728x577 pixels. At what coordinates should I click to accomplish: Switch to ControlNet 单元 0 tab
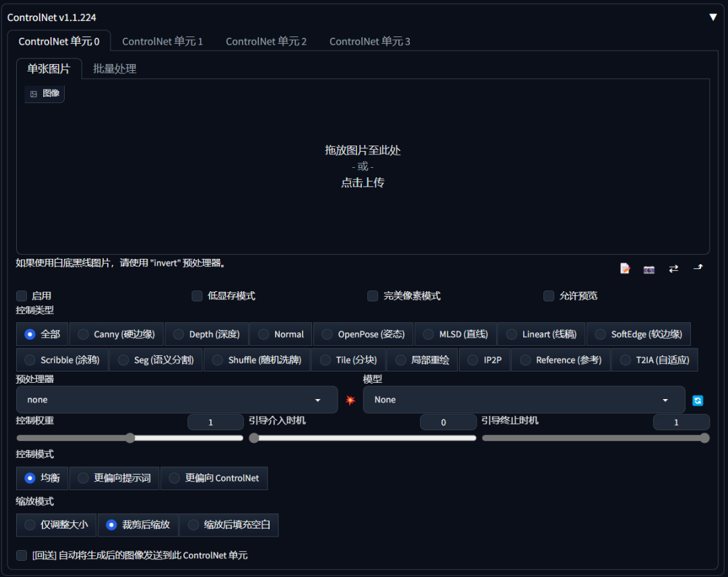(x=59, y=41)
